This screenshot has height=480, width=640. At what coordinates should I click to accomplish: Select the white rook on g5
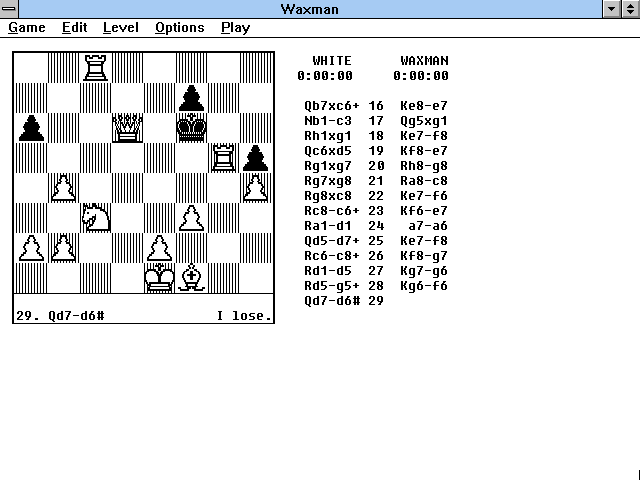(x=223, y=158)
